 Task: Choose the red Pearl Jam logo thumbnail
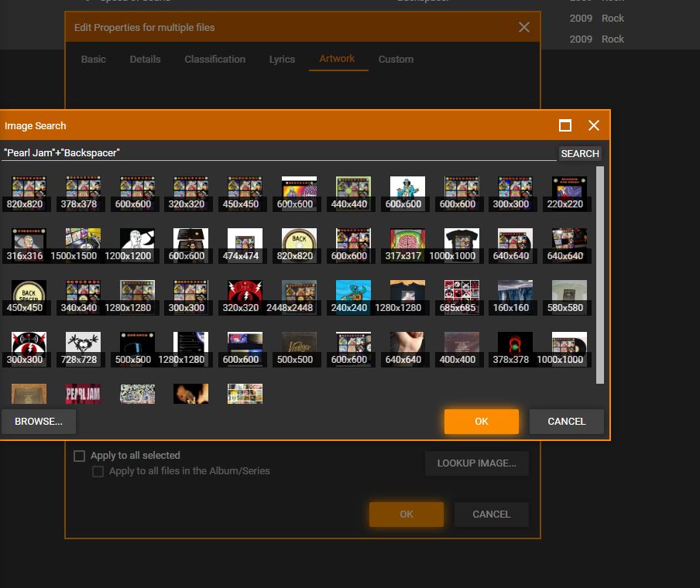(x=83, y=393)
